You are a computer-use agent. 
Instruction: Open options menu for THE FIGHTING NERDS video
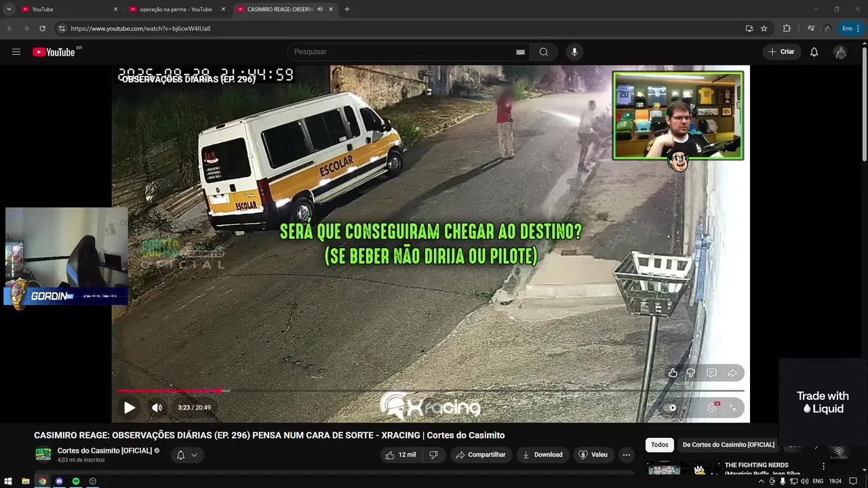[823, 466]
